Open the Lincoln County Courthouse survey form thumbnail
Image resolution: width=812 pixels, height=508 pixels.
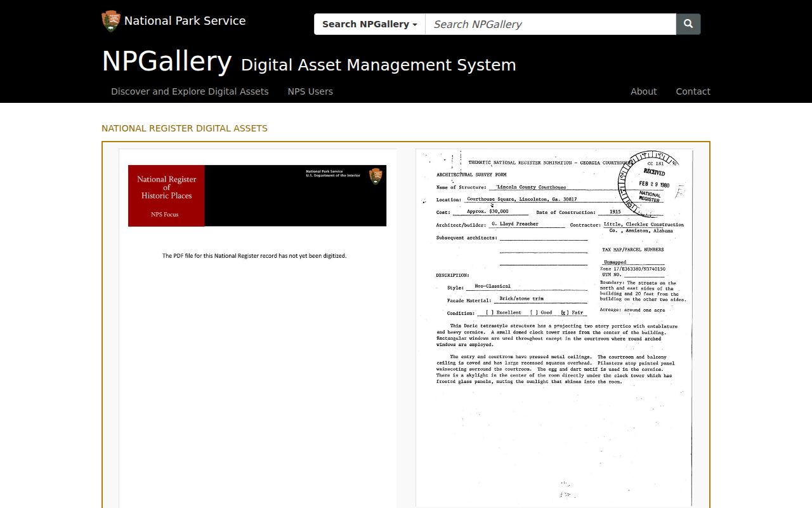point(554,328)
